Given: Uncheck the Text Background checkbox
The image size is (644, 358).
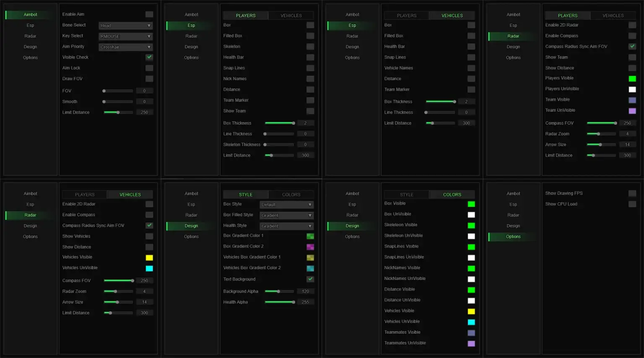Looking at the screenshot, I should [310, 279].
